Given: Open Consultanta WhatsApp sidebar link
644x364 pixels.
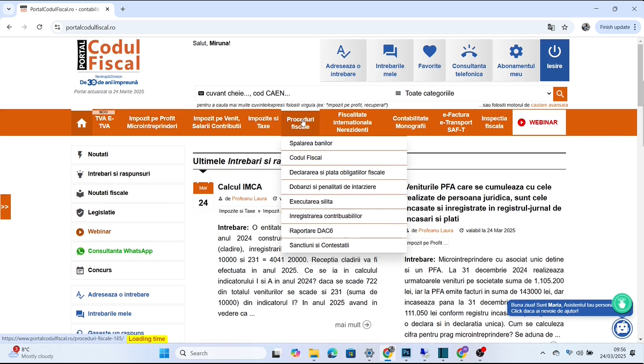Looking at the screenshot, I should point(128,251).
